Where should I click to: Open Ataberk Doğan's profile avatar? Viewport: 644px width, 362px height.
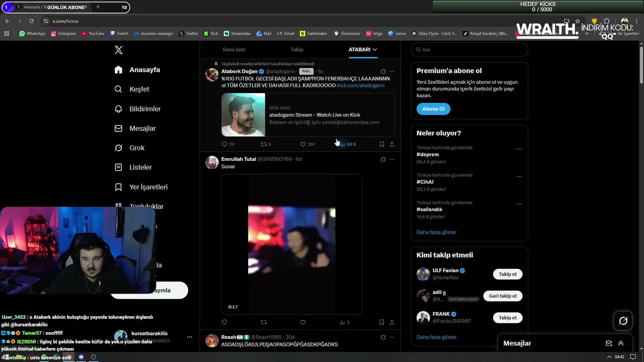click(212, 75)
